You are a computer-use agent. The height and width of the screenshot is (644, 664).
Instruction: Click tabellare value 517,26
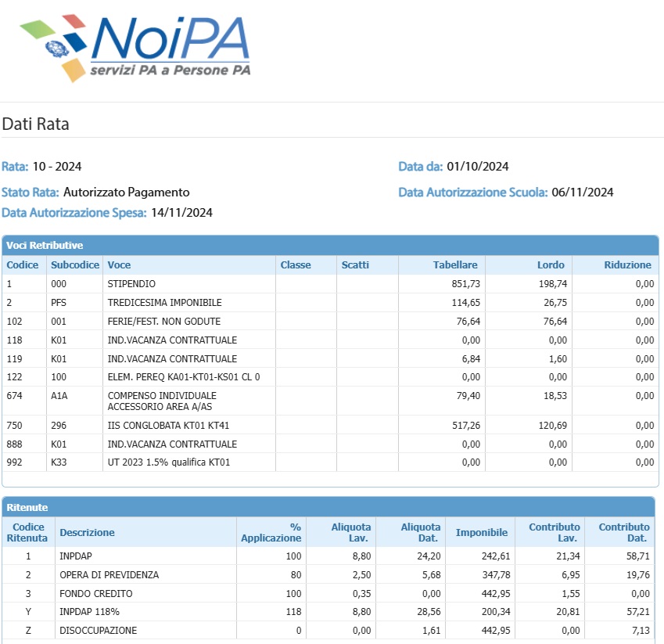click(466, 426)
